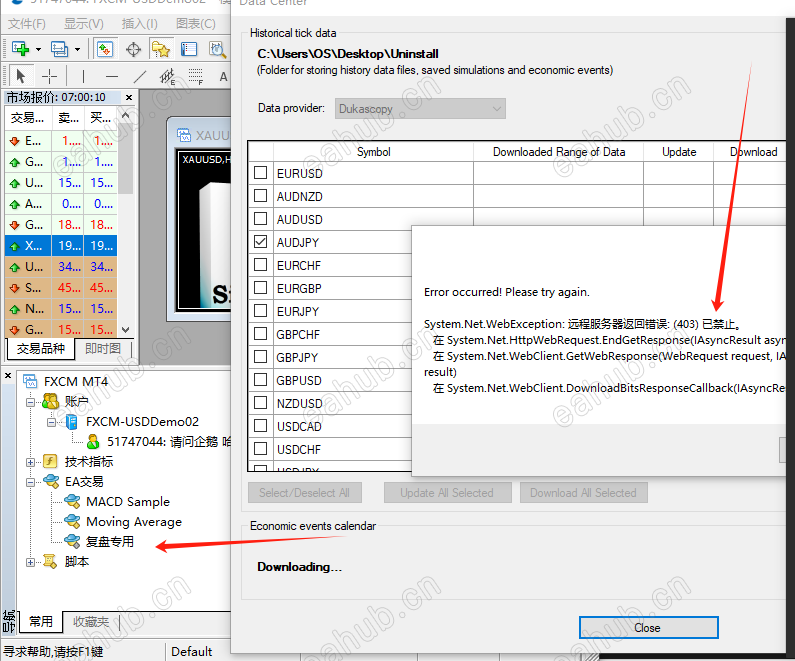Select the equidistant channel tool

coord(167,77)
